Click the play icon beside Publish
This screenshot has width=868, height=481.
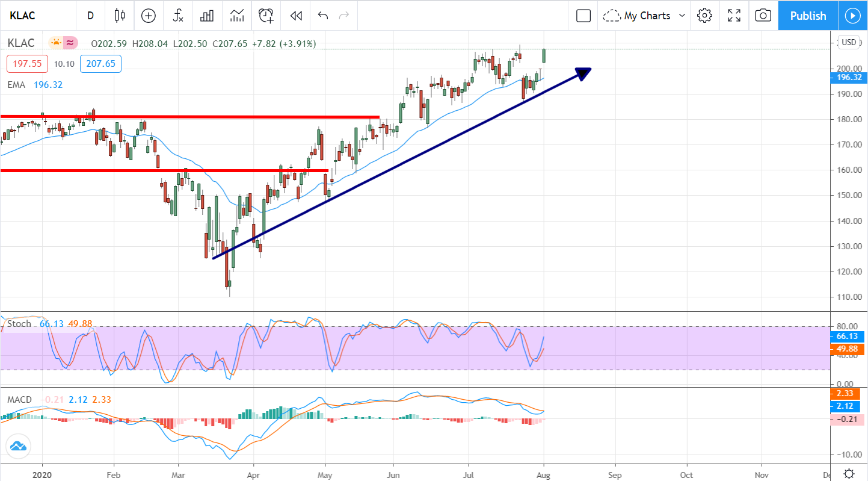pos(853,16)
